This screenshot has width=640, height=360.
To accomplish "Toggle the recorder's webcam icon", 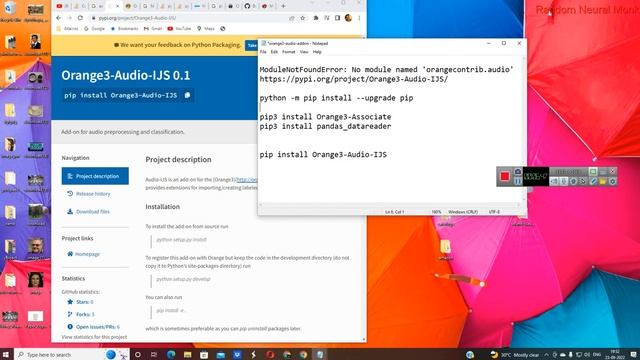I will pyautogui.click(x=573, y=181).
